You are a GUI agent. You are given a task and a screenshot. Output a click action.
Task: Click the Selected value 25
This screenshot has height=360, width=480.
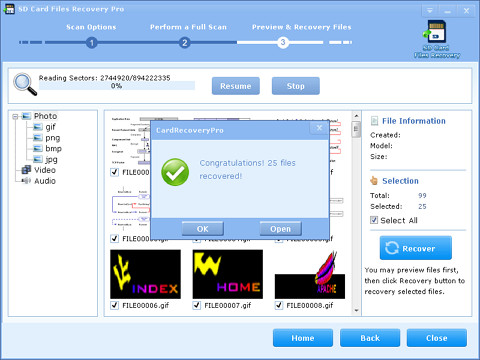[422, 206]
